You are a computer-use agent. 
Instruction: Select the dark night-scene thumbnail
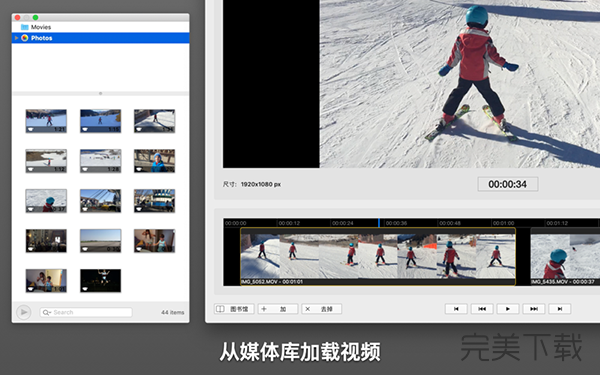pos(100,280)
